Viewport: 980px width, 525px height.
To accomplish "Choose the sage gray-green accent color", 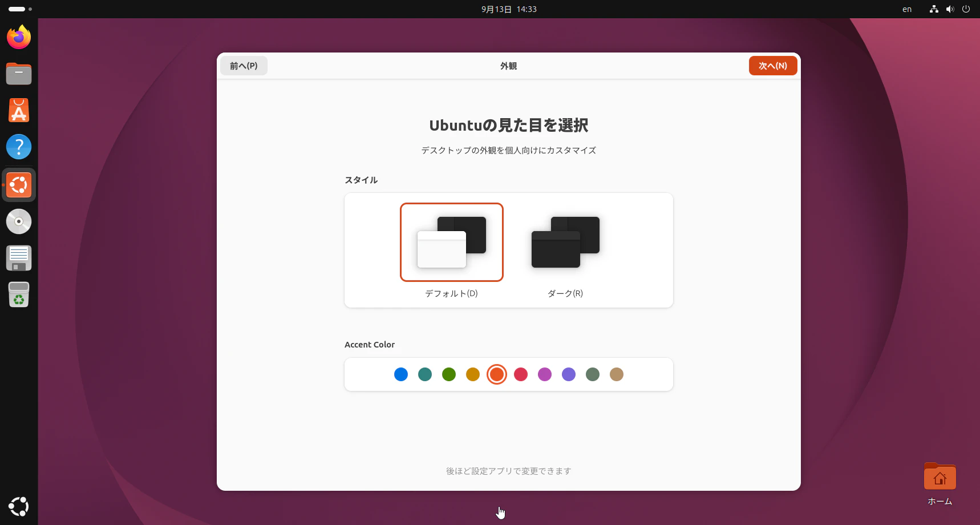I will point(593,374).
